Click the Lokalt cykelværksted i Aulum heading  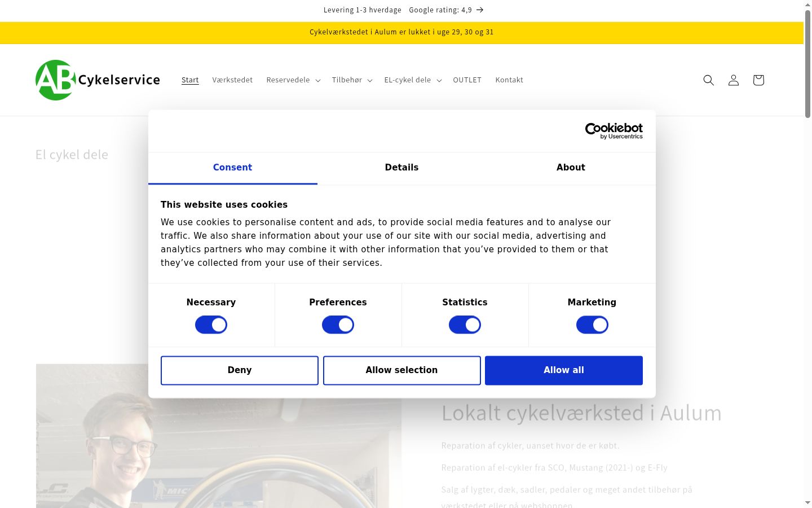[581, 413]
